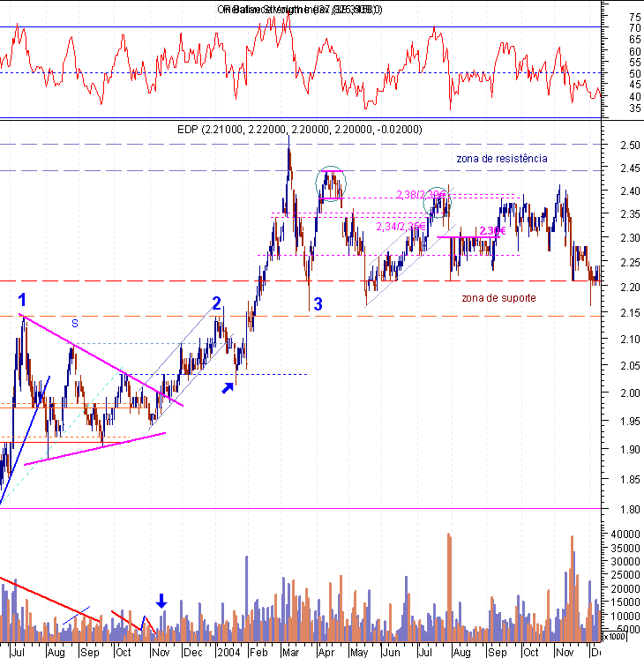Click the 2.35 price axis label

point(630,214)
